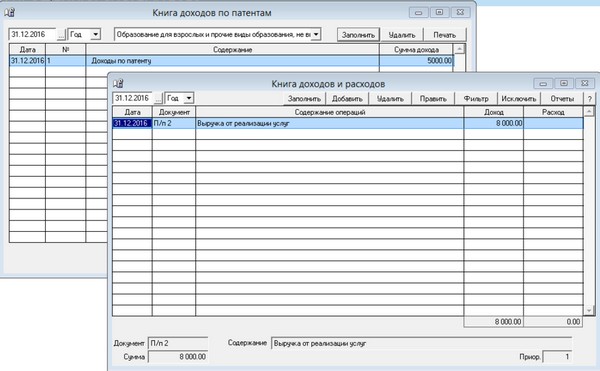The height and width of the screenshot is (371, 600).
Task: Expand the Образование для взрослых activity dropdown
Action: (x=316, y=34)
